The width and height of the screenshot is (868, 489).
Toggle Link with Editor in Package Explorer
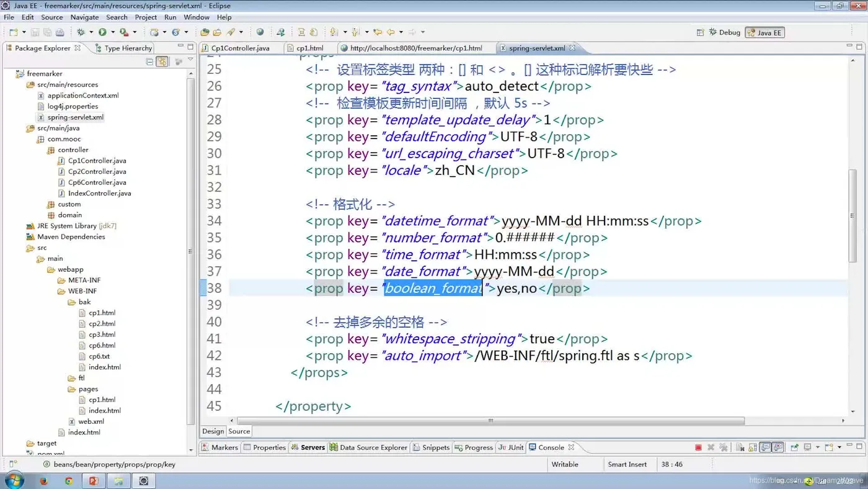point(162,61)
